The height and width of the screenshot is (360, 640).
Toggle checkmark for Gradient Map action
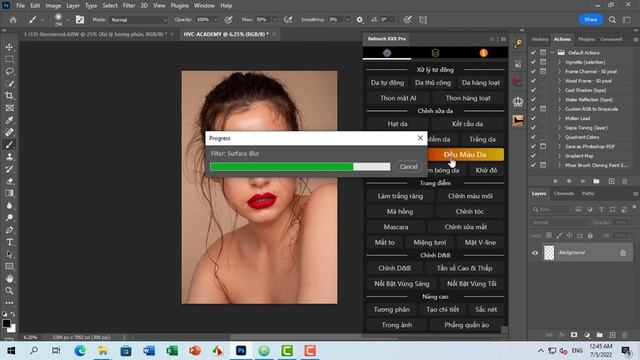533,156
